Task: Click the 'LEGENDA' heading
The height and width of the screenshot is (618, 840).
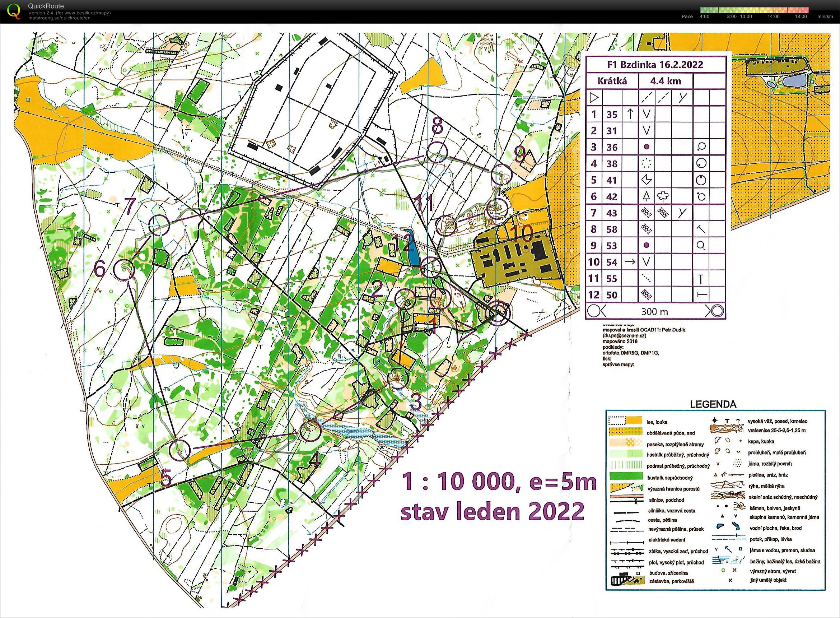Action: tap(713, 404)
